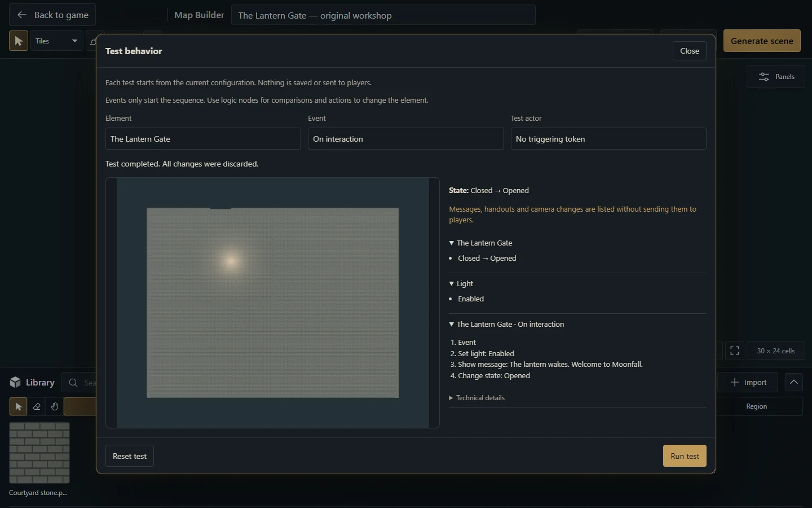Click the step 'Set light: Enabled'
812x508 pixels.
pos(486,354)
